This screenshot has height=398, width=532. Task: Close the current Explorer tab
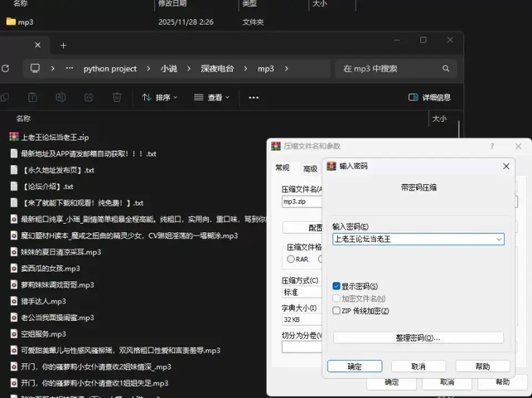[x=38, y=45]
